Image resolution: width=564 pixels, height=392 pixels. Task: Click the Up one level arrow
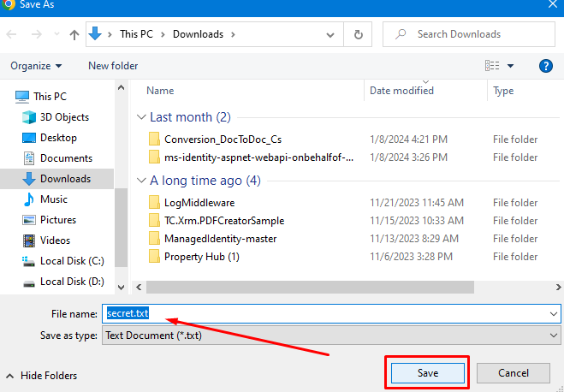tap(74, 35)
